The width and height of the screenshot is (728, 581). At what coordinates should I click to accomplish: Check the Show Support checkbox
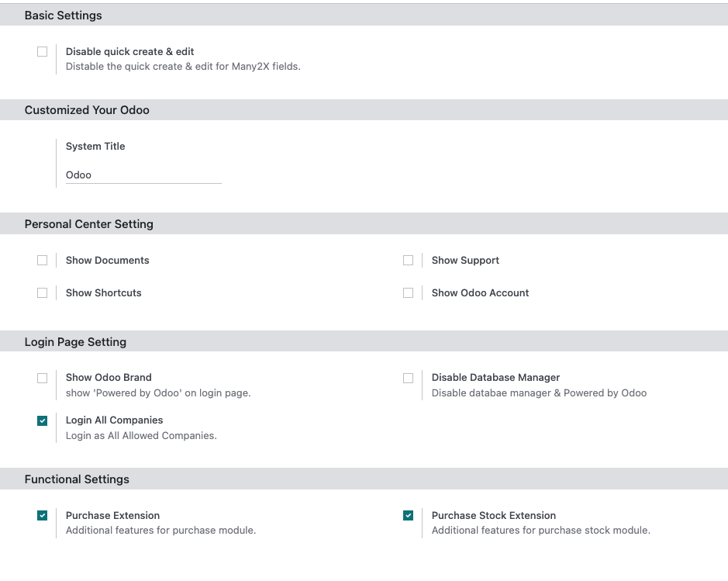pyautogui.click(x=408, y=261)
